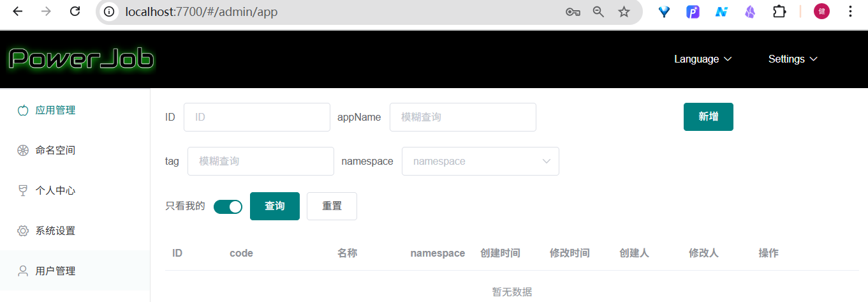
Task: Open the purple crystal browser extension
Action: click(x=751, y=11)
